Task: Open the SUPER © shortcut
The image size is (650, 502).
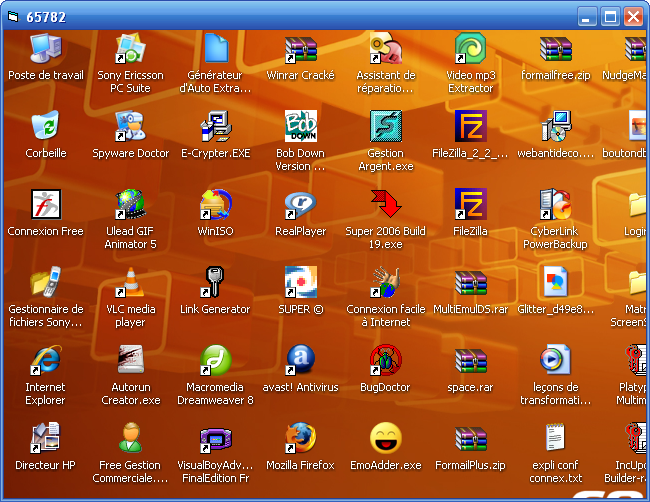Action: click(x=301, y=282)
